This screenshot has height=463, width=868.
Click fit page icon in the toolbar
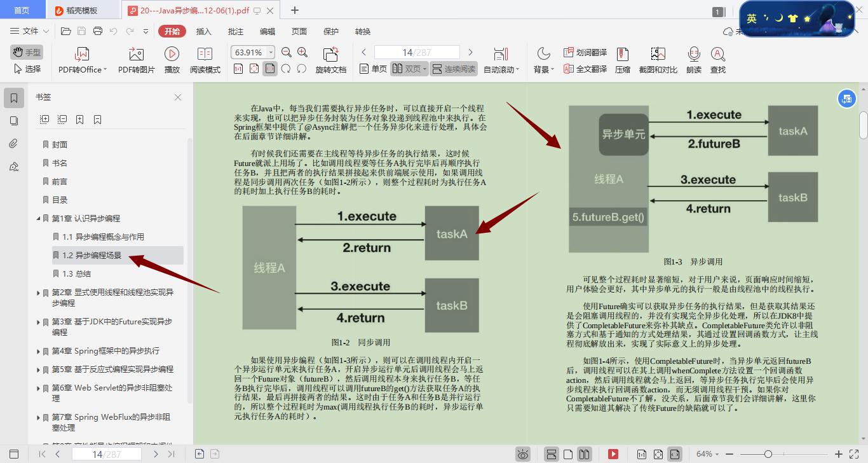click(x=254, y=69)
